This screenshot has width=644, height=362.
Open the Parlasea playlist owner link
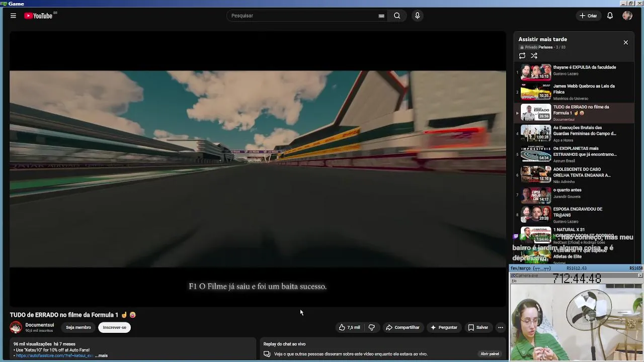[x=545, y=47]
